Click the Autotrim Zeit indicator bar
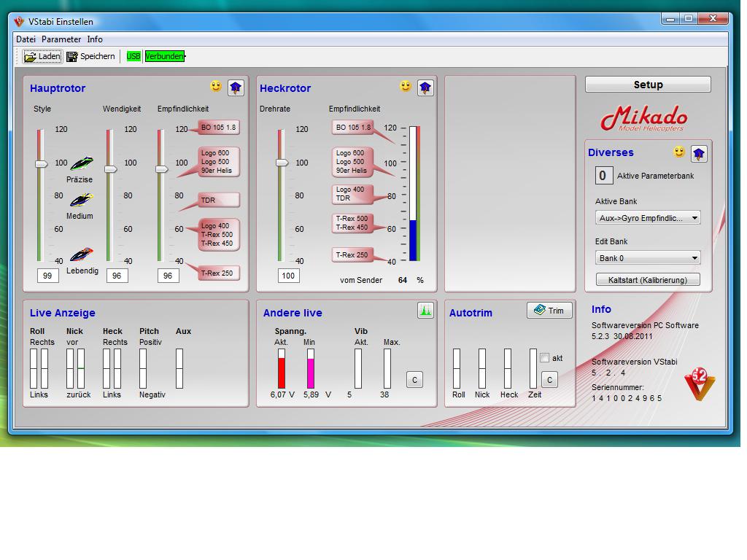Screen dimensions: 747x560 (x=533, y=368)
